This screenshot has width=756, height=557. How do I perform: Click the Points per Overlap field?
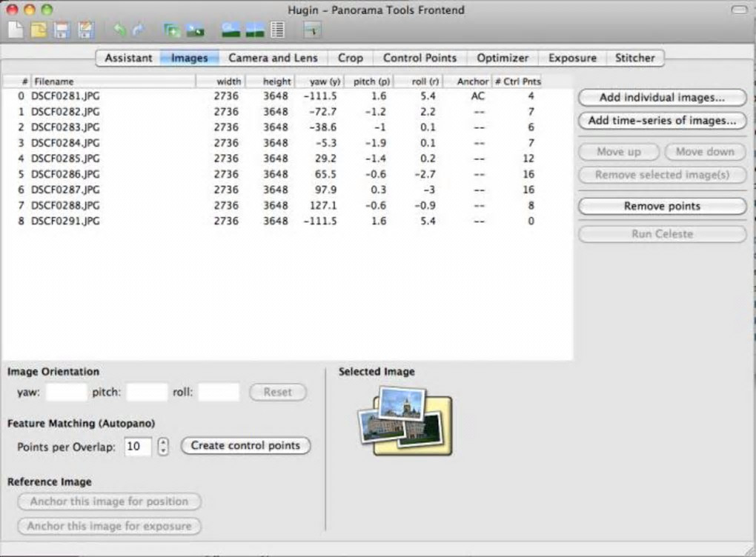tap(138, 447)
